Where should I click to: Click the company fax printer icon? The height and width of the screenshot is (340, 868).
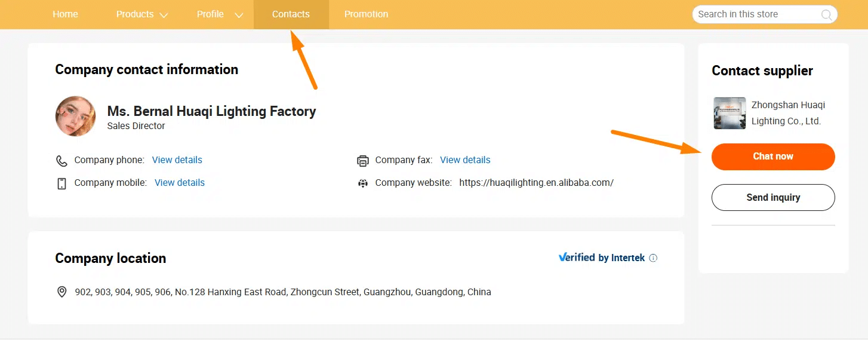tap(362, 161)
